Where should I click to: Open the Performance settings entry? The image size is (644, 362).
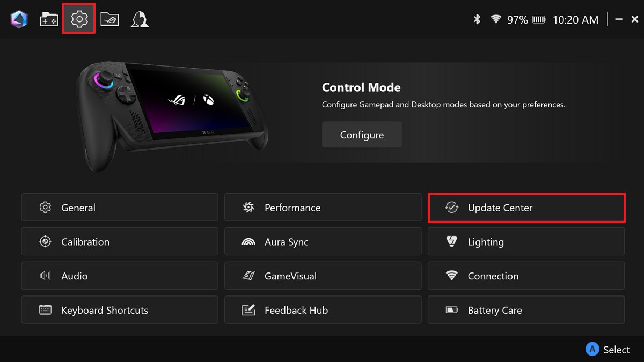pyautogui.click(x=323, y=208)
